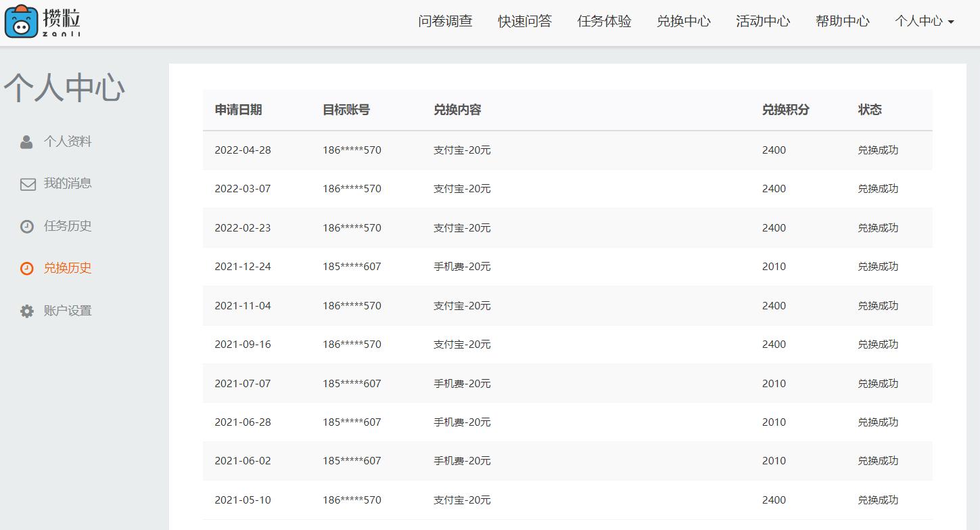Open the 兑换中心 section
The height and width of the screenshot is (530, 980).
point(684,21)
